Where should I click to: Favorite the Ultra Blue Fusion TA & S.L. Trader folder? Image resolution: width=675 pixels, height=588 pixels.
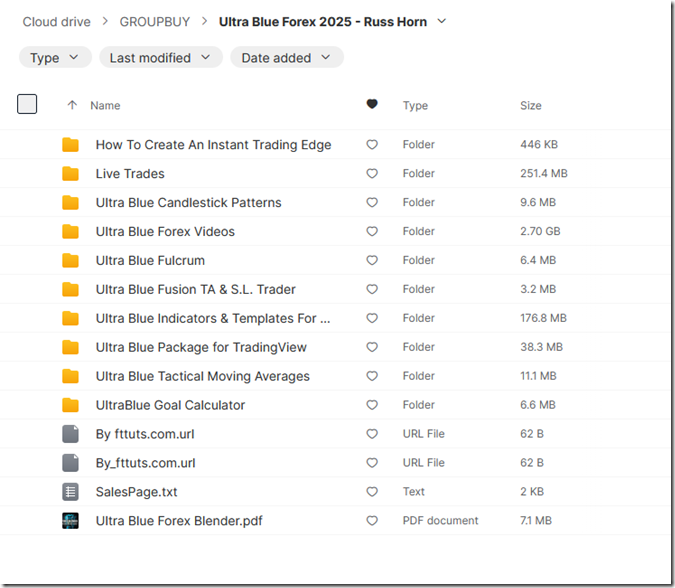point(372,289)
